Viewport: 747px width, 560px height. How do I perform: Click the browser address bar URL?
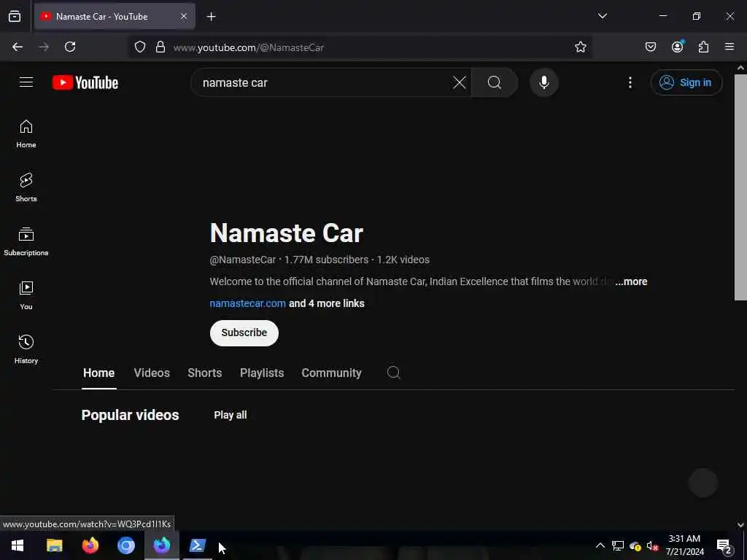pyautogui.click(x=248, y=47)
